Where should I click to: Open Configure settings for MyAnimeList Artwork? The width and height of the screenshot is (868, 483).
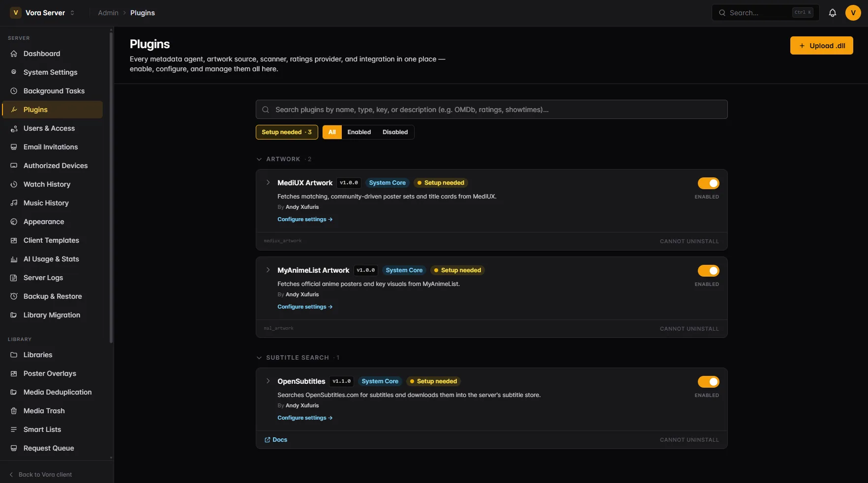pyautogui.click(x=305, y=307)
